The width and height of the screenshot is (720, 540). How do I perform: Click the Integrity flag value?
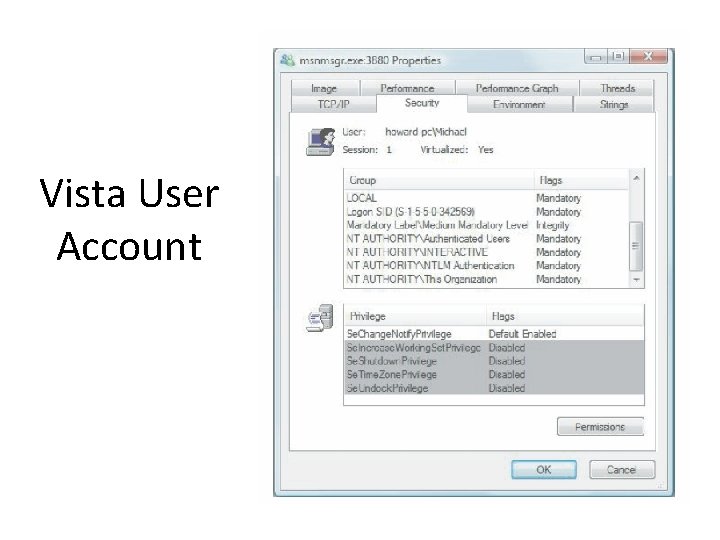(552, 225)
